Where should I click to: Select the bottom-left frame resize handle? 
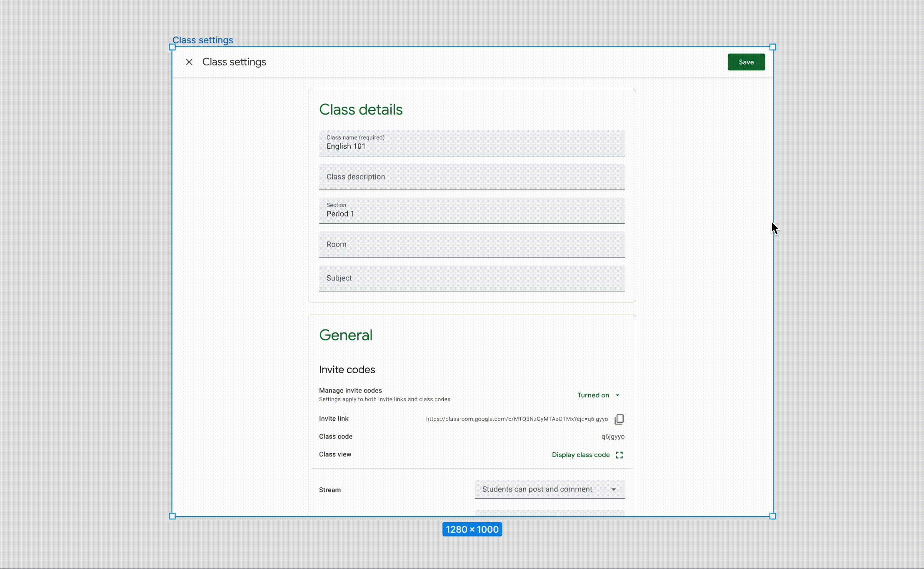coord(172,516)
